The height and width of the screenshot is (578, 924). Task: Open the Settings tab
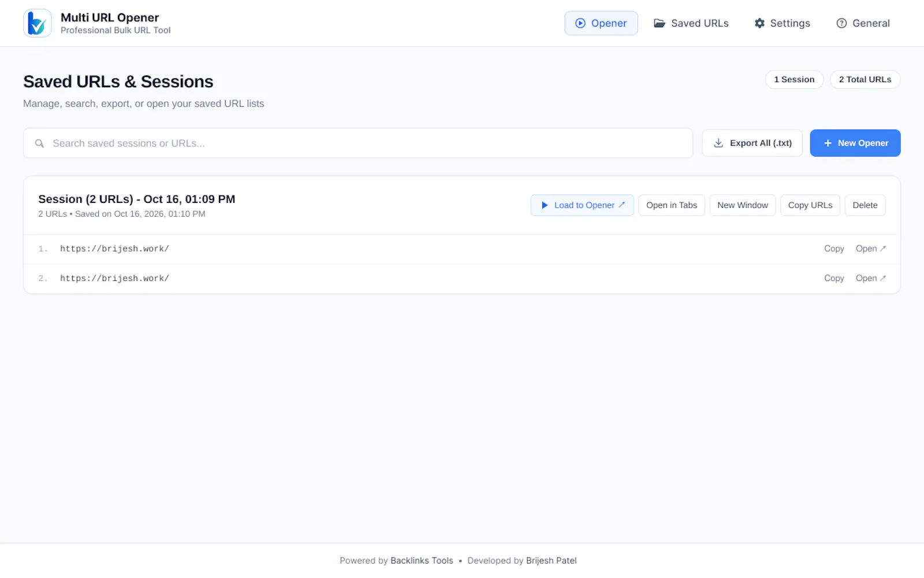pyautogui.click(x=783, y=23)
